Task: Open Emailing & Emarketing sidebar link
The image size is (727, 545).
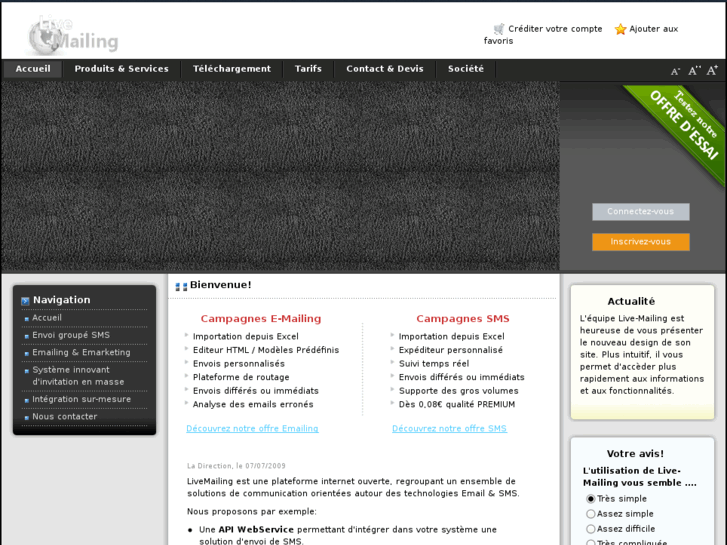Action: click(x=81, y=352)
